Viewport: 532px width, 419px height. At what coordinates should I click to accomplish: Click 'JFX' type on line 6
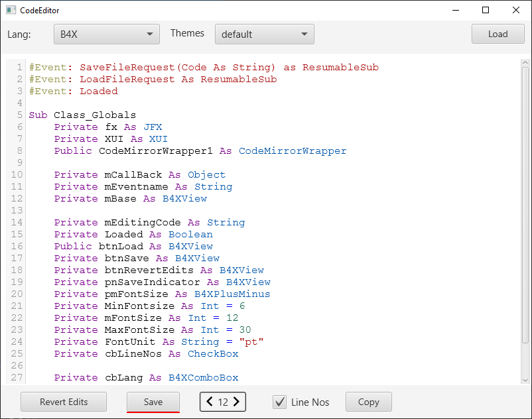pyautogui.click(x=153, y=127)
